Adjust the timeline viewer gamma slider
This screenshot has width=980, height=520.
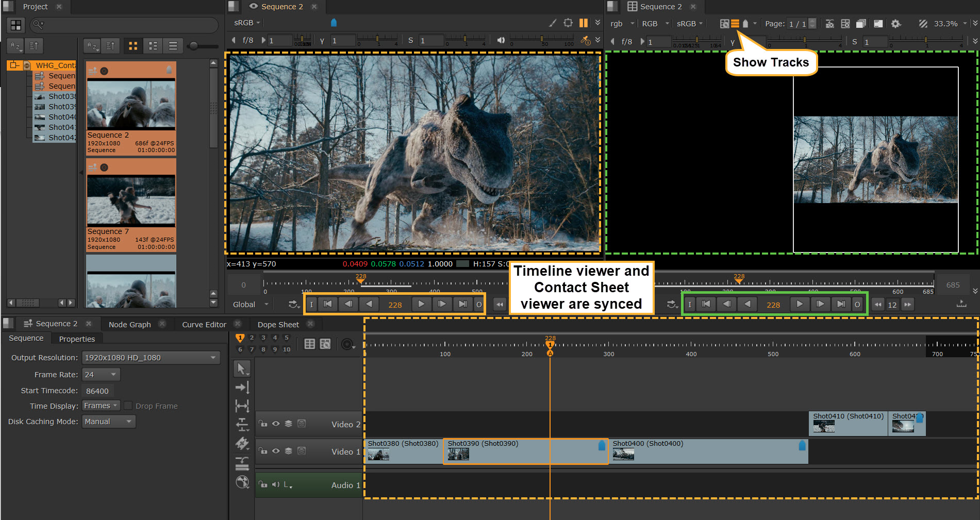[x=377, y=40]
